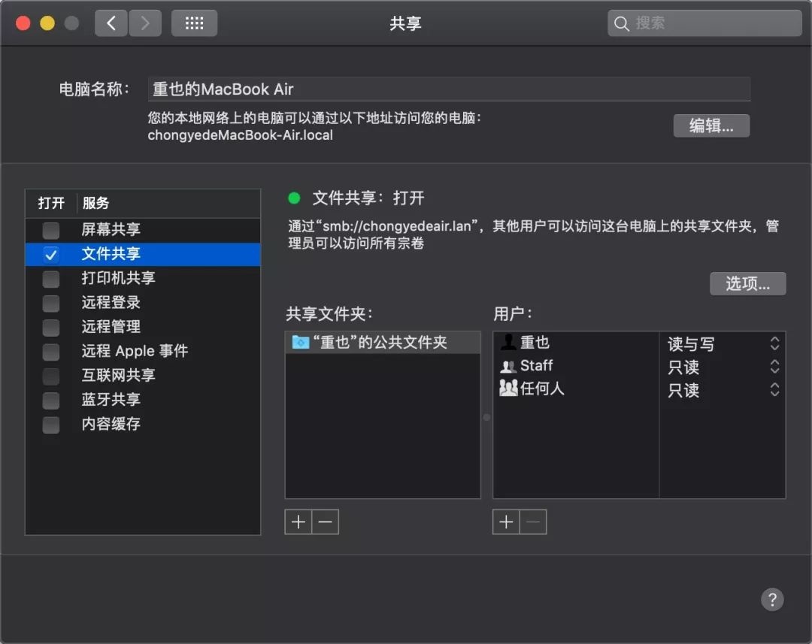Toggle the 蓝牙共享 checkbox
Screen dimensions: 812x644
[50, 400]
